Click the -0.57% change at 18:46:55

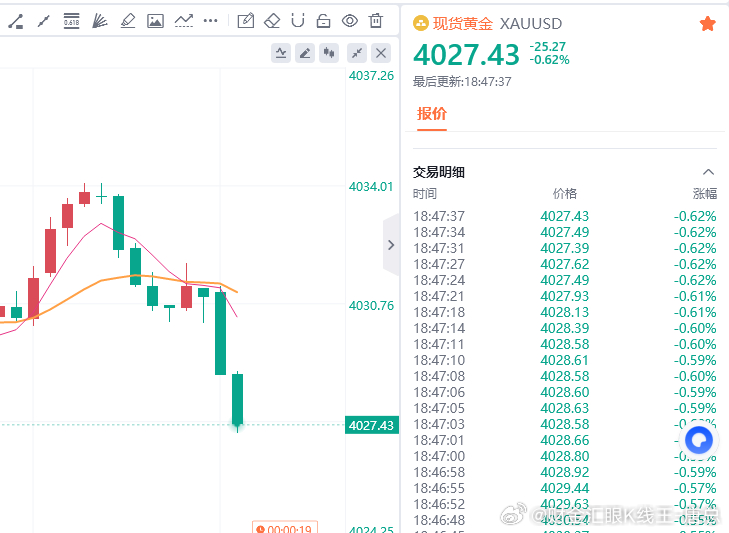[x=695, y=488]
